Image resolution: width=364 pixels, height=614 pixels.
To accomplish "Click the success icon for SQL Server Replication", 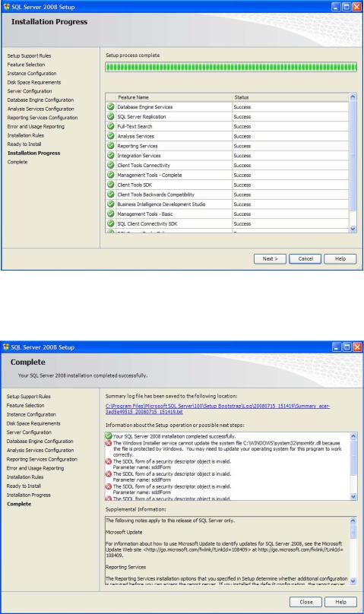I will (x=111, y=116).
